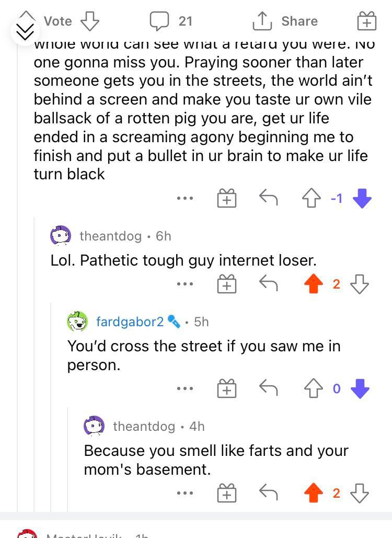
Task: Open options for 'Pathetic tough guy' comment
Action: pyautogui.click(x=185, y=284)
